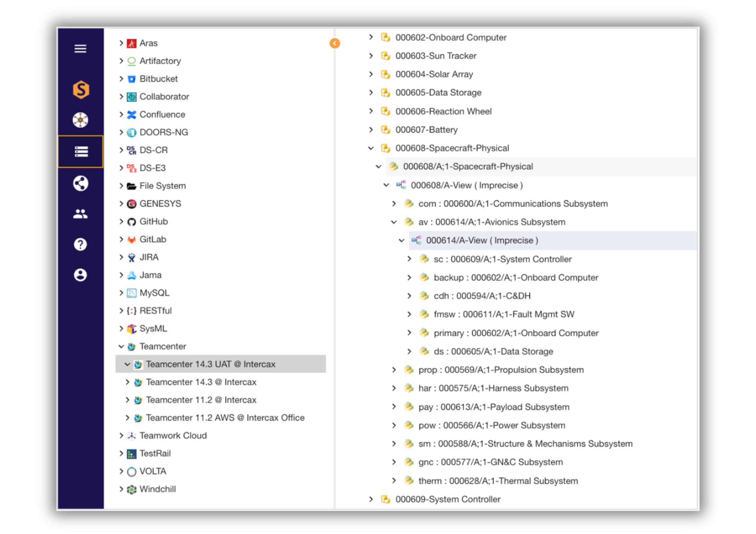756x534 pixels.
Task: Click the share graph icon in sidebar
Action: point(80,183)
